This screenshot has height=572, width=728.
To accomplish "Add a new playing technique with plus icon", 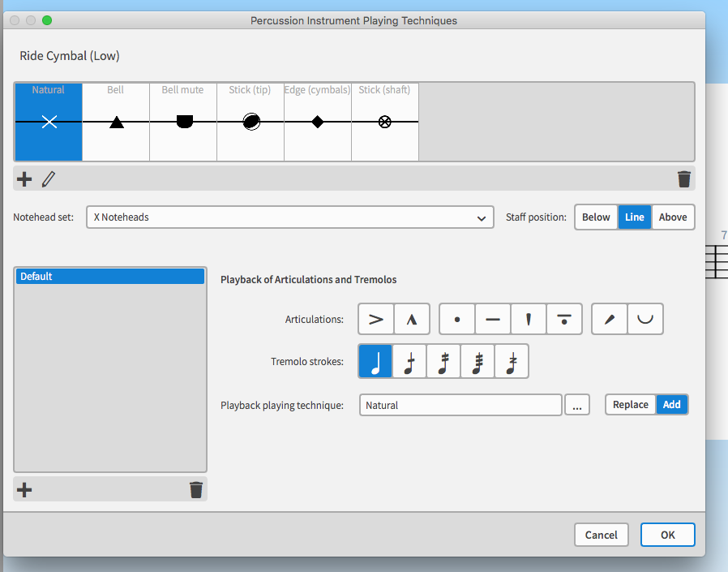I will tap(24, 179).
